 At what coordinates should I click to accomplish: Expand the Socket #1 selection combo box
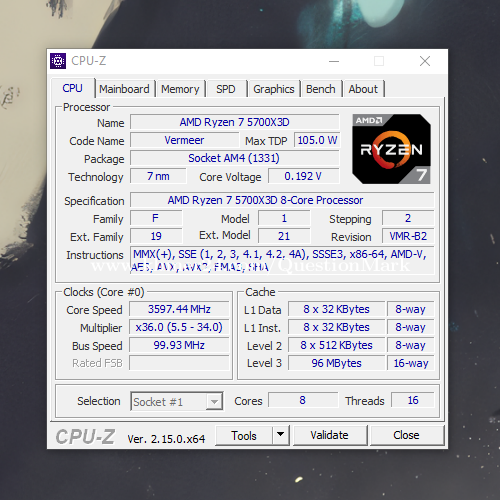point(177,401)
